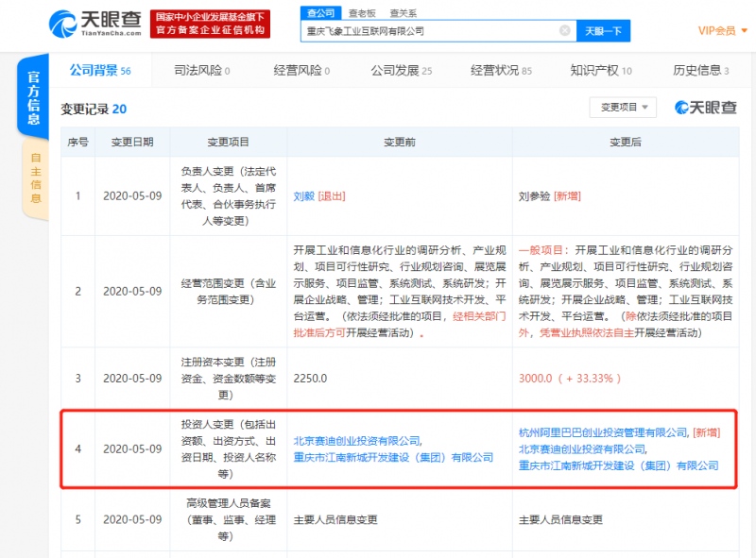Viewport: 756px width, 558px height.
Task: Select the 自主信息 side tab
Action: point(35,178)
